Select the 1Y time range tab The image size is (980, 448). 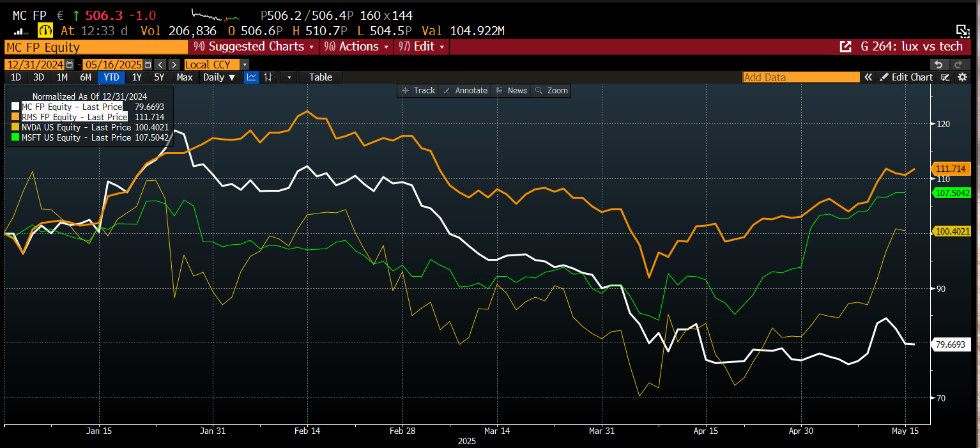pyautogui.click(x=137, y=77)
